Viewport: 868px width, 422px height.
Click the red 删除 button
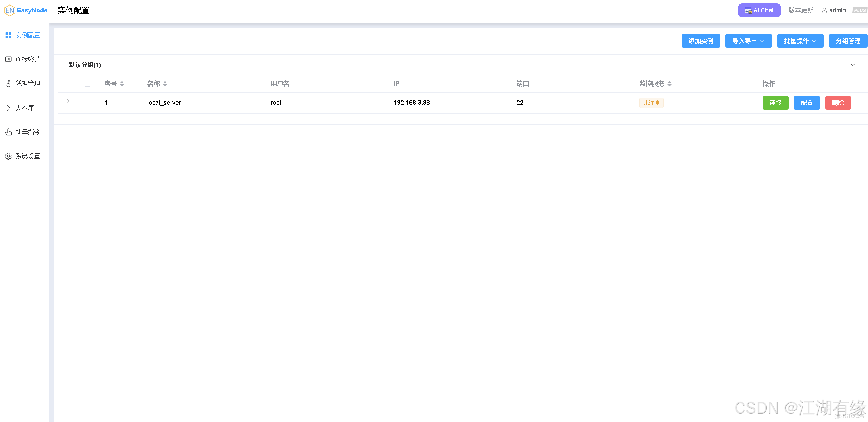[838, 103]
